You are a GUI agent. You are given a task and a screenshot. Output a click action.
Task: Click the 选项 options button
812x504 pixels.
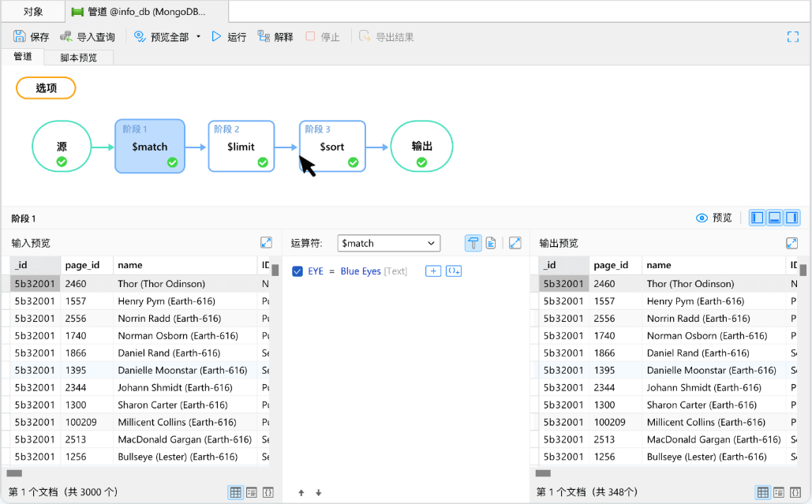coord(46,88)
